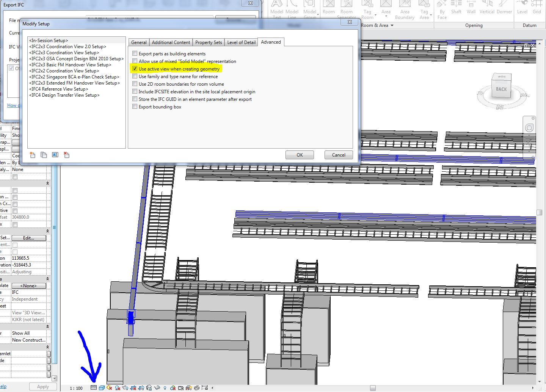Uncheck Use active view when creating geometry

click(x=135, y=69)
